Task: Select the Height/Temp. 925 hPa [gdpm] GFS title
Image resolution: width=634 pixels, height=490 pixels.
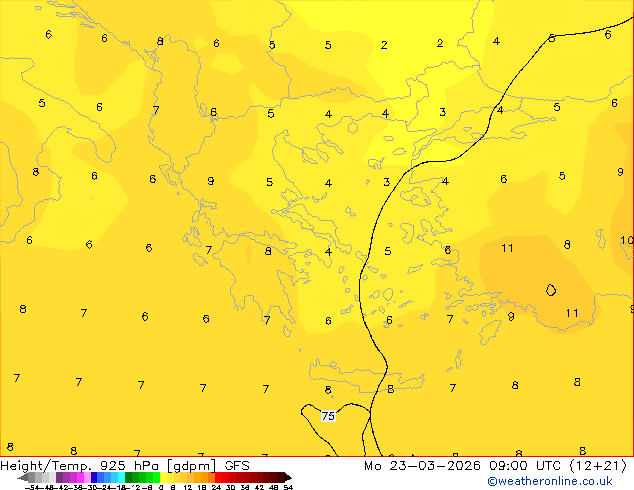Action: tap(125, 466)
